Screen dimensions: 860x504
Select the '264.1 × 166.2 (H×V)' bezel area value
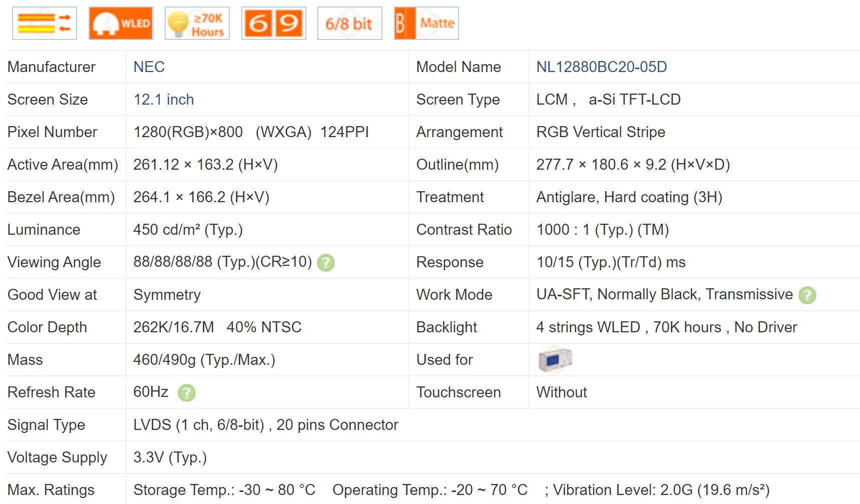click(x=201, y=197)
